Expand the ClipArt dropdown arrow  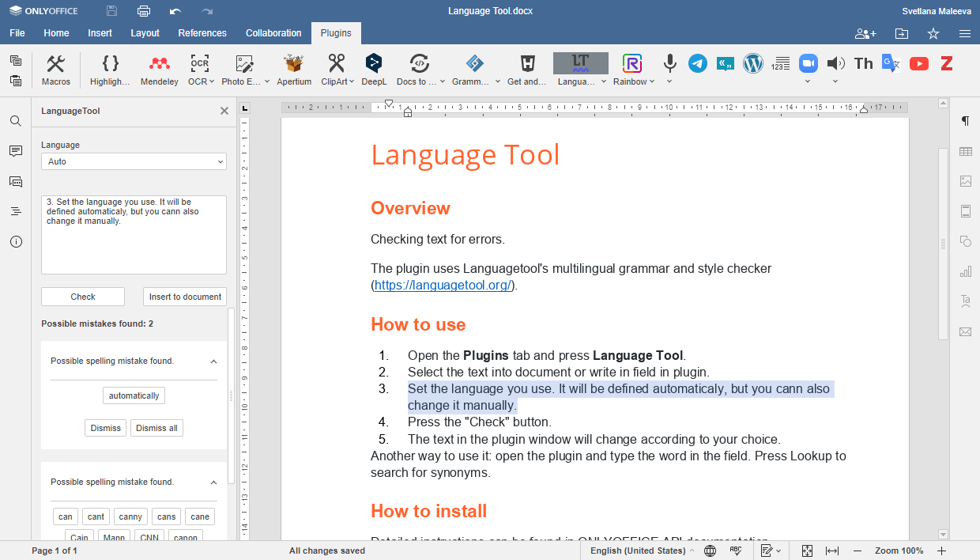tap(351, 81)
